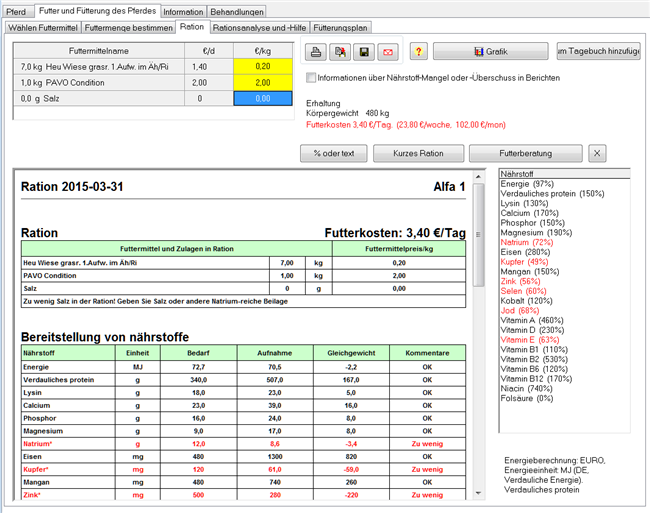The height and width of the screenshot is (513, 650).
Task: Select red Jod (68%) in the list
Action: tap(519, 311)
